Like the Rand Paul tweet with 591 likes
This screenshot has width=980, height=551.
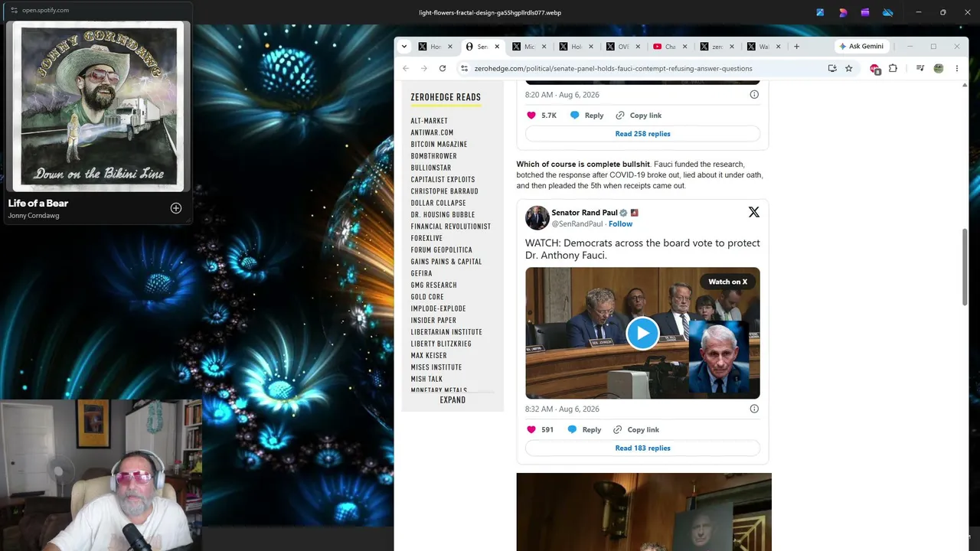click(x=531, y=430)
